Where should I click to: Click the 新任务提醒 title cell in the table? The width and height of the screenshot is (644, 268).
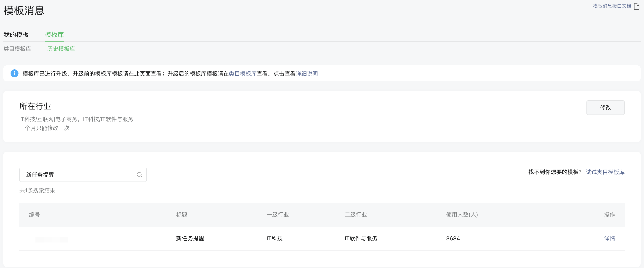pyautogui.click(x=190, y=238)
